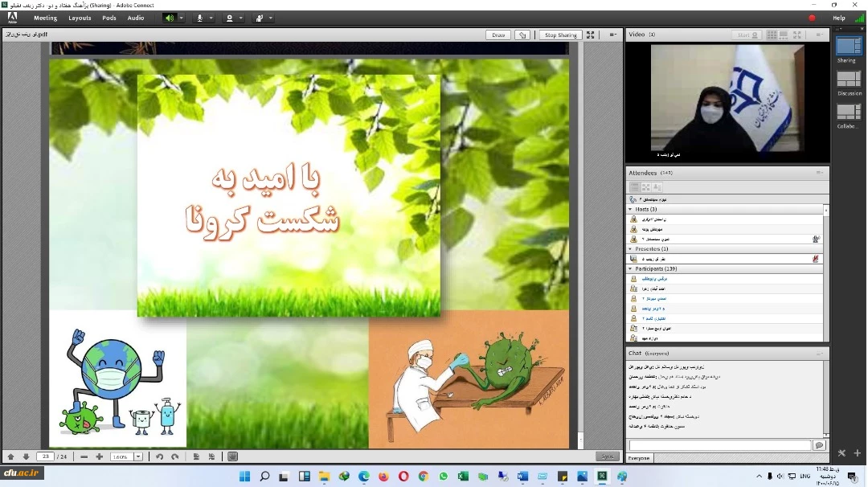Rotate the document counter-clockwise
The width and height of the screenshot is (868, 487).
tap(159, 456)
